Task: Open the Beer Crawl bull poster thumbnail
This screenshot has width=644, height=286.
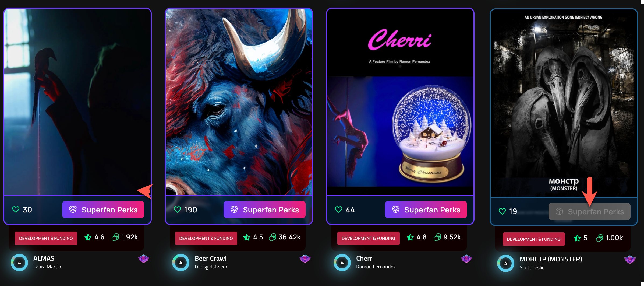Action: (239, 102)
